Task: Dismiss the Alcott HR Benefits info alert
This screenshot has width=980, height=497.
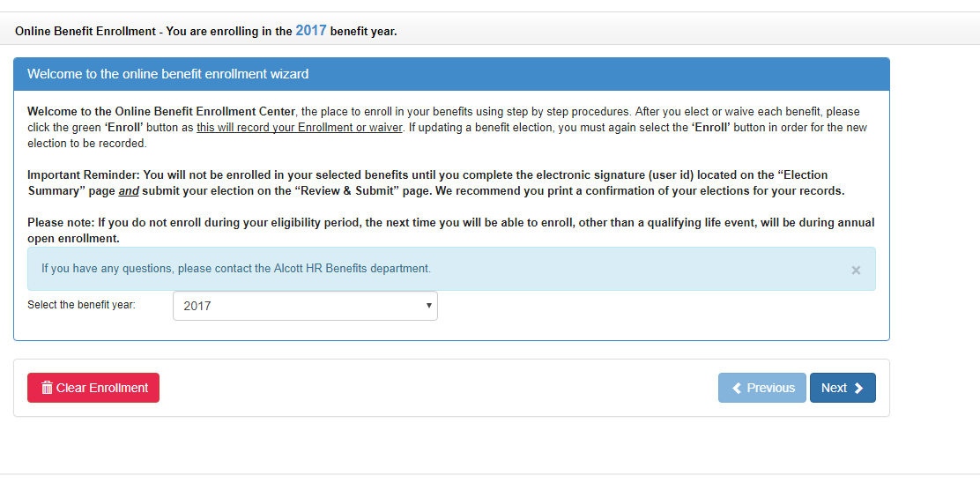Action: (x=856, y=271)
